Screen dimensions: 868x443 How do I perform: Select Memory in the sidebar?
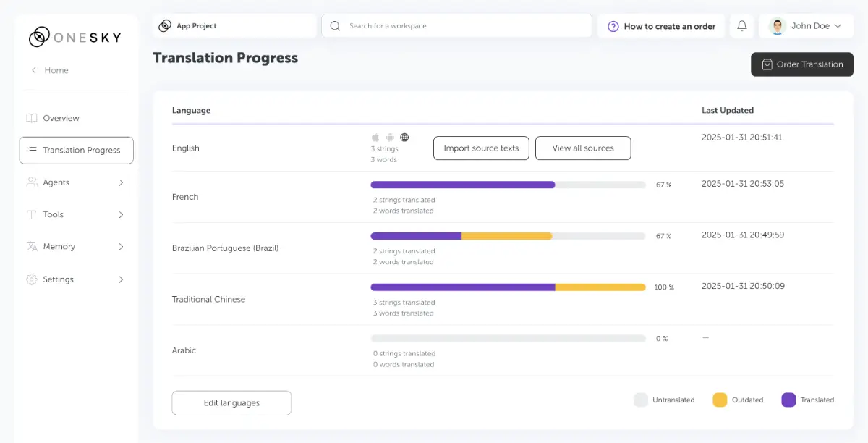click(x=59, y=247)
